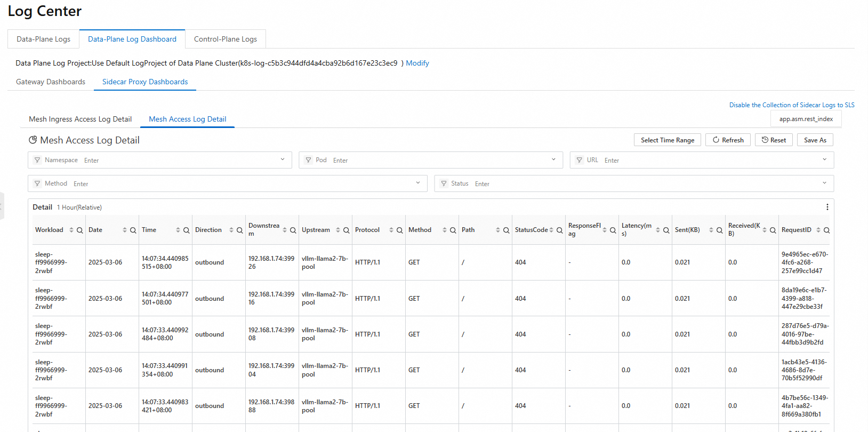
Task: Open the Method filter dropdown
Action: click(x=418, y=183)
